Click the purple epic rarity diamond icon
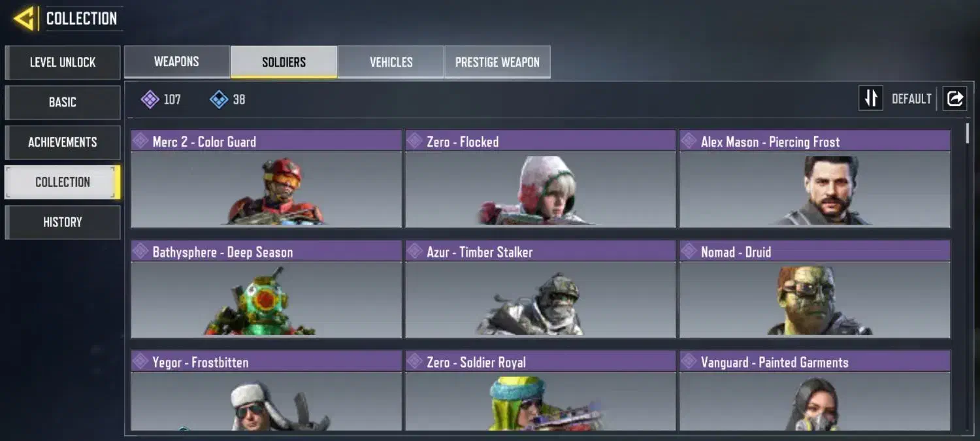The width and height of the screenshot is (980, 441). coord(150,99)
